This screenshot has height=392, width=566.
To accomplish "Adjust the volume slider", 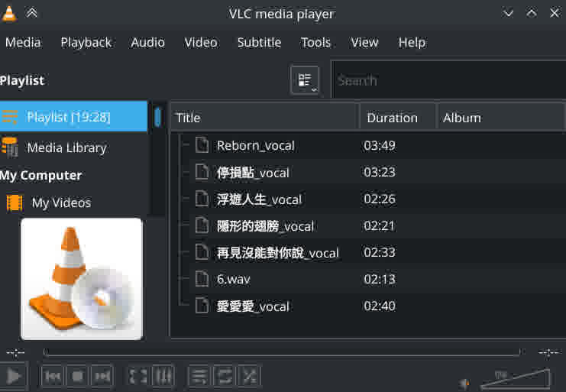I will (x=516, y=379).
